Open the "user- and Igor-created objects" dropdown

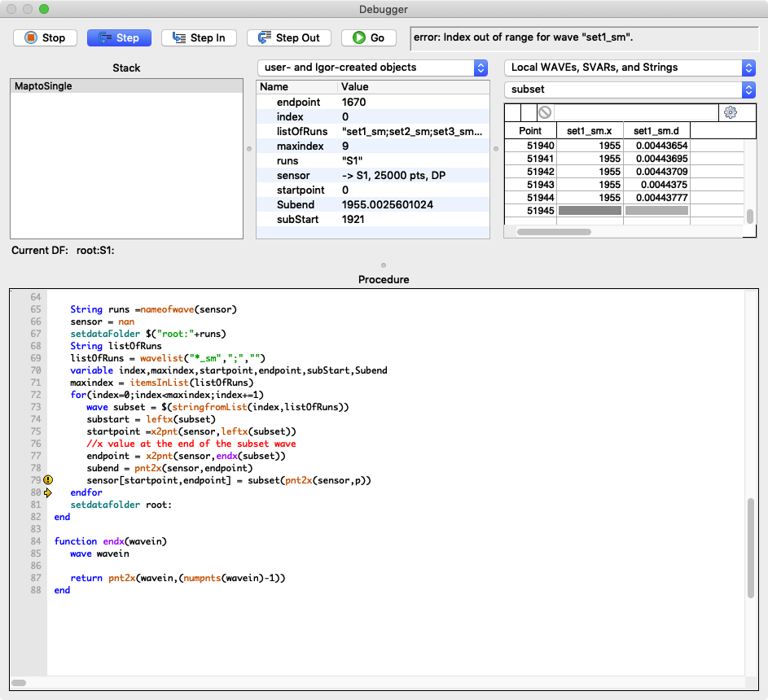[372, 68]
